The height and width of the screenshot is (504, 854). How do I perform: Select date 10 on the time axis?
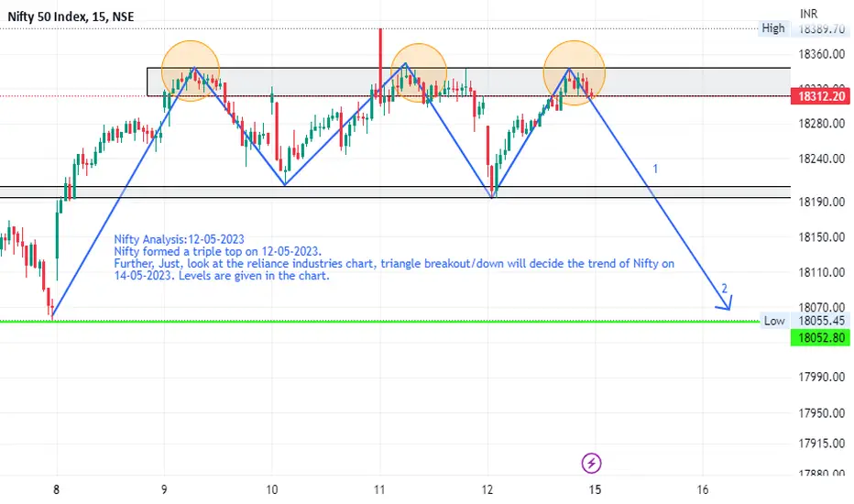coord(272,489)
